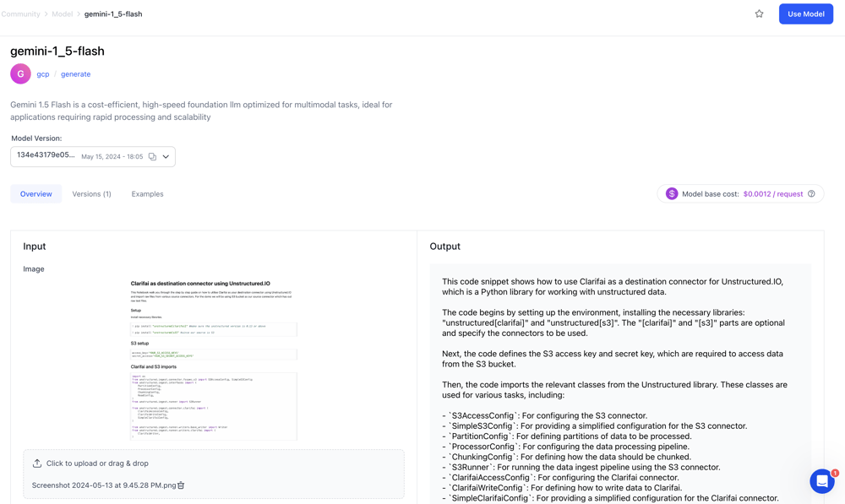This screenshot has height=504, width=845.
Task: Expand the model version dropdown chevron
Action: [166, 157]
